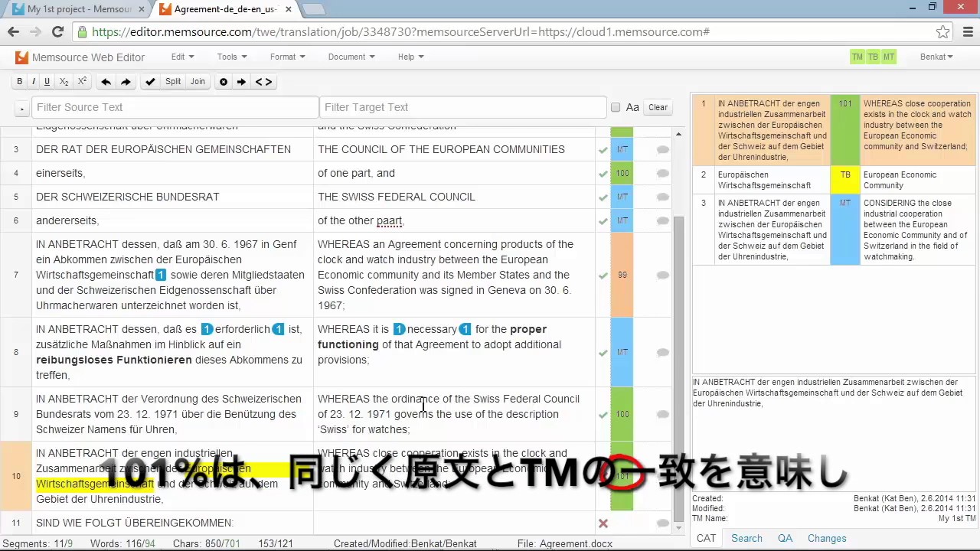Select the 101 TM match in CAT pane

pyautogui.click(x=834, y=130)
